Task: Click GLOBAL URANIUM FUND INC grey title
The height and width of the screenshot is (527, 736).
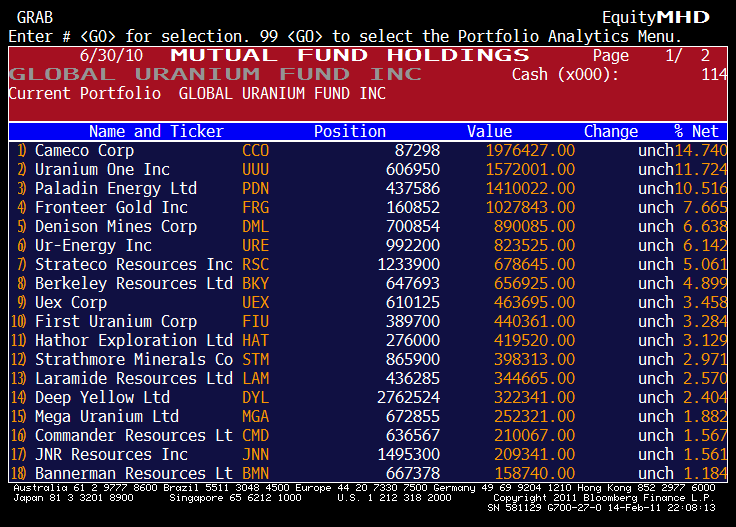Action: point(215,74)
